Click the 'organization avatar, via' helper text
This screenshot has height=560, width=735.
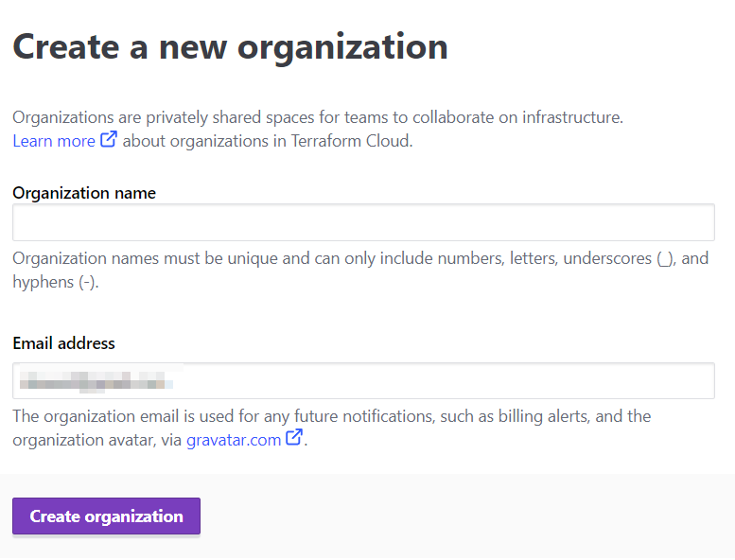pyautogui.click(x=97, y=440)
